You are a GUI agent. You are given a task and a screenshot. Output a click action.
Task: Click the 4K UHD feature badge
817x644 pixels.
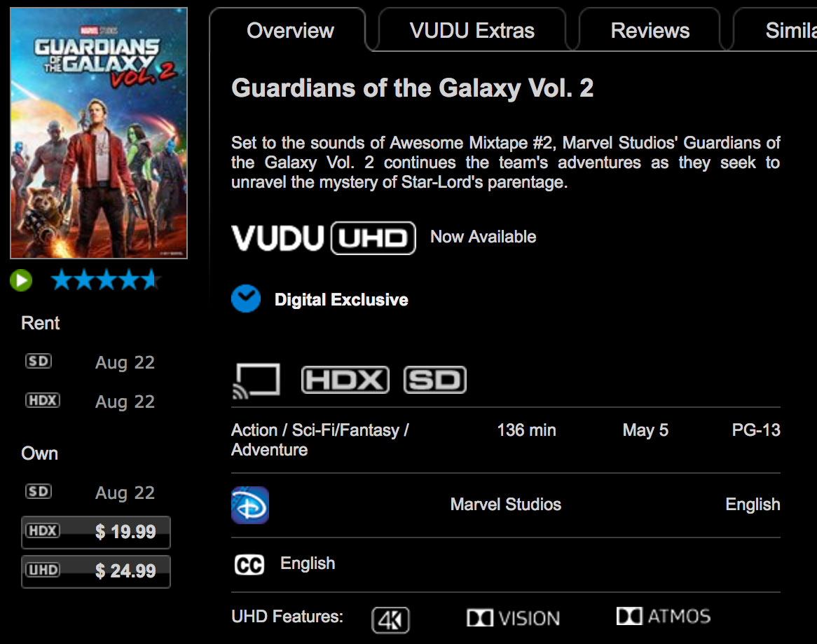click(391, 620)
